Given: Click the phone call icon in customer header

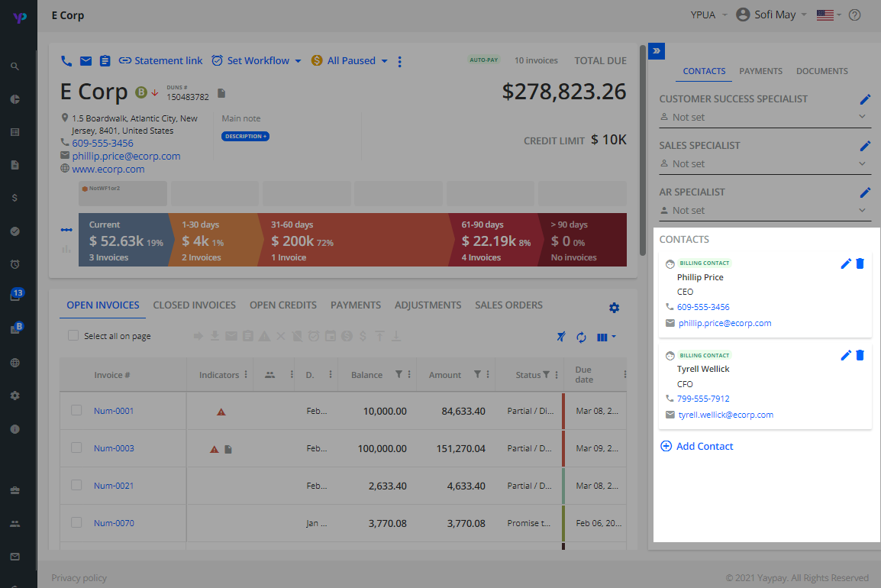Looking at the screenshot, I should [x=66, y=61].
